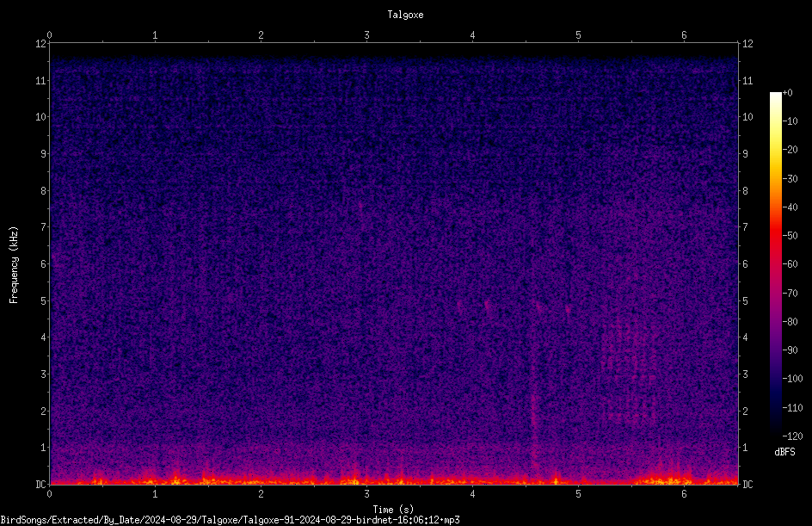Click the Time (s) axis label
This screenshot has width=812, height=526.
click(393, 510)
